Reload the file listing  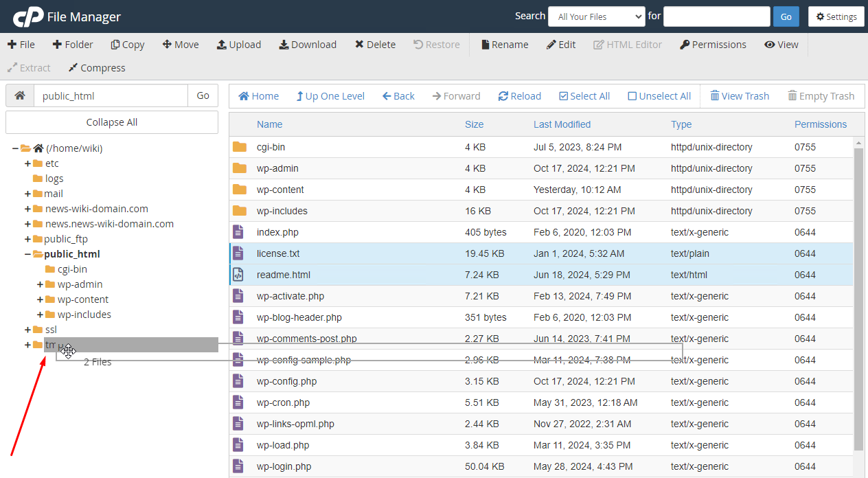(520, 96)
